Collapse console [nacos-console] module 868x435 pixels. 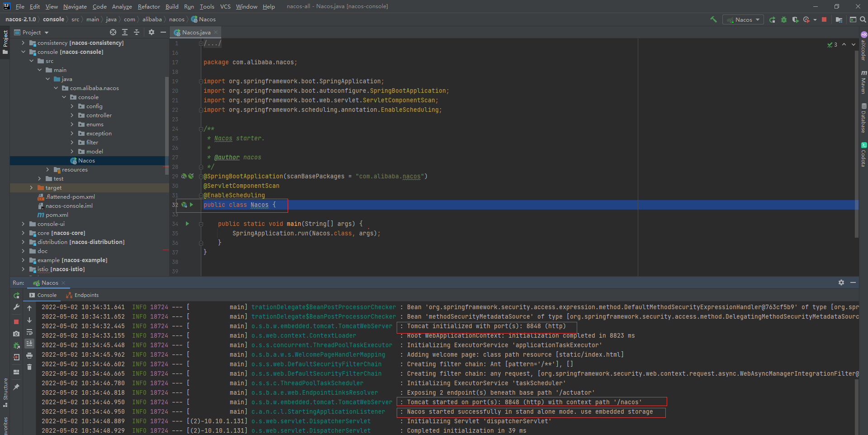click(x=23, y=52)
